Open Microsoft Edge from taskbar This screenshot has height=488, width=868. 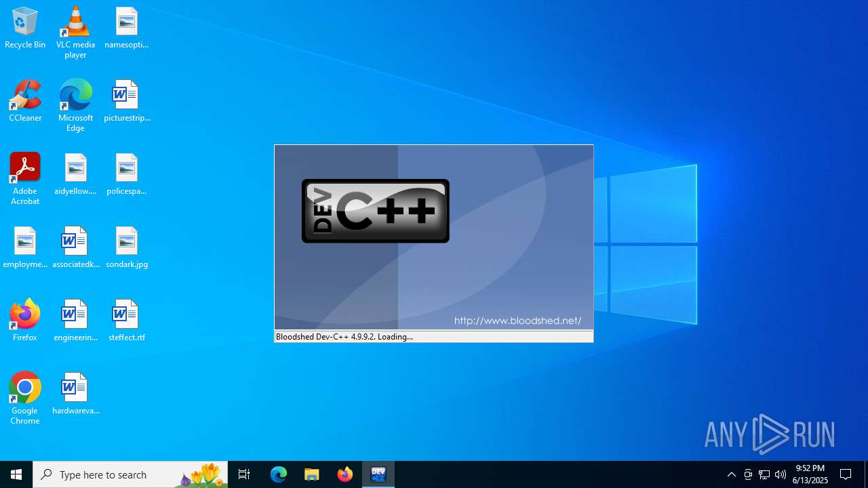click(279, 474)
